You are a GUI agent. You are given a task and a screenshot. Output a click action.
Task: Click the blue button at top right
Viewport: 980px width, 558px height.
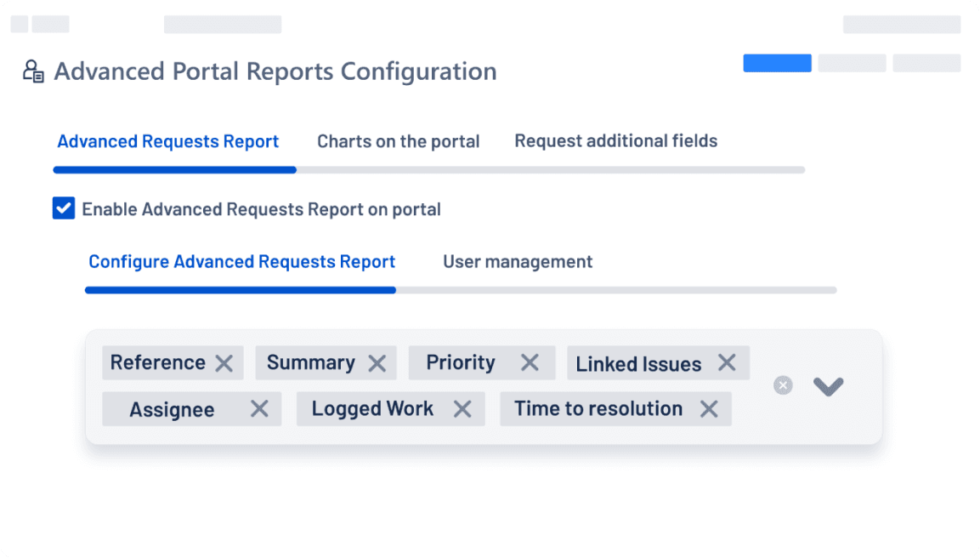click(776, 63)
